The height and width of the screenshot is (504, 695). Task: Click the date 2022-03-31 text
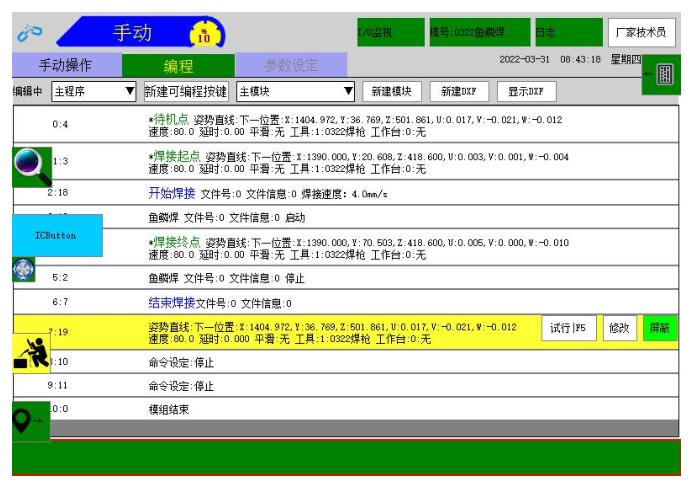(x=524, y=60)
